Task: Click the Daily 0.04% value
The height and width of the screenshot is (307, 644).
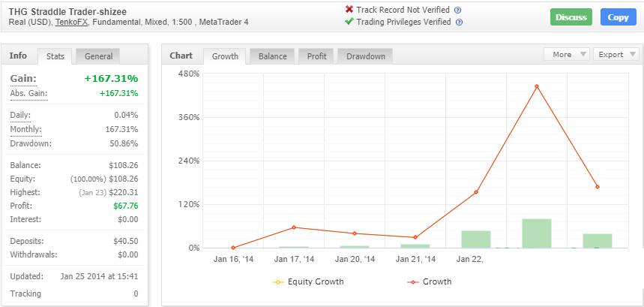Action: (126, 115)
